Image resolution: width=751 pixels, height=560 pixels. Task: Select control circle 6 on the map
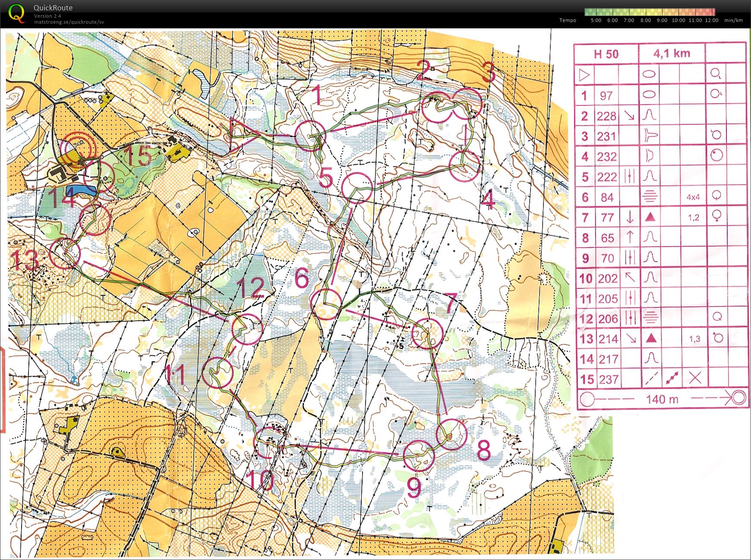tap(326, 304)
